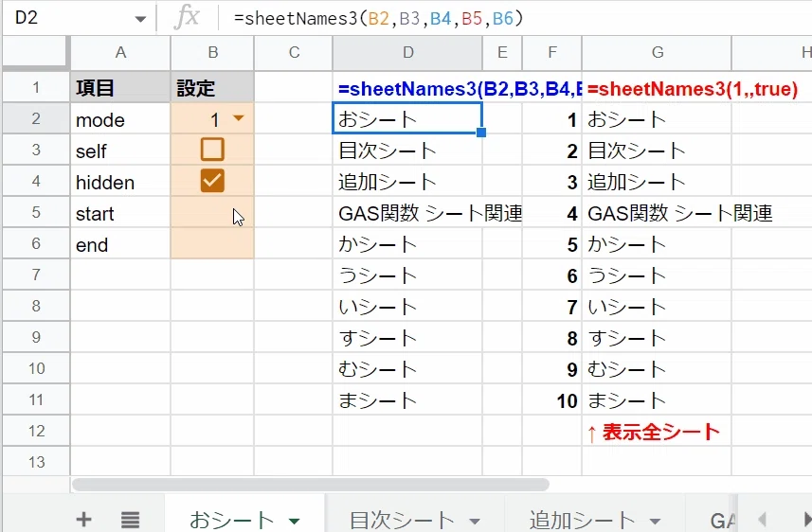Select column G header

[658, 52]
